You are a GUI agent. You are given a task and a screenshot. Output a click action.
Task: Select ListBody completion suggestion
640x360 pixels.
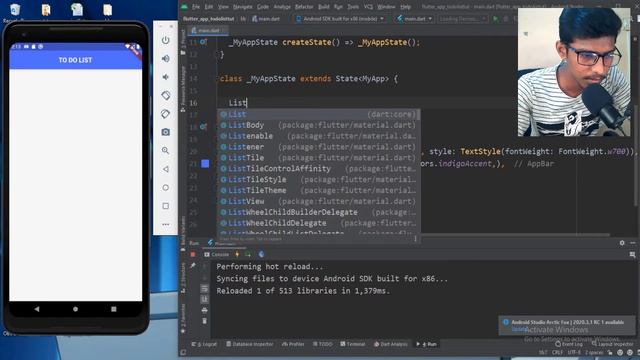click(x=318, y=125)
